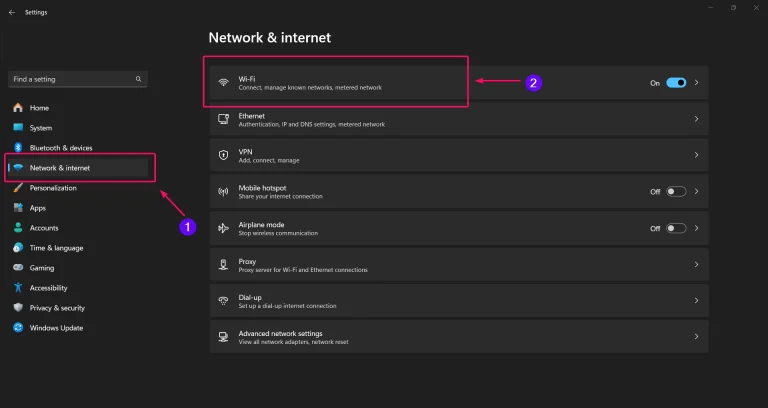Navigate to Accounts label
This screenshot has width=768, height=408.
click(x=44, y=228)
